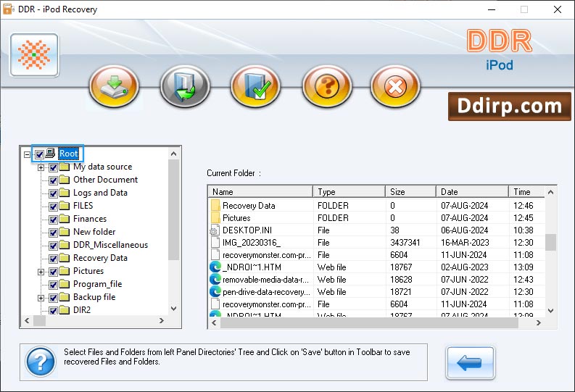The width and height of the screenshot is (575, 392).
Task: Select the Program_file label in tree
Action: (x=98, y=284)
